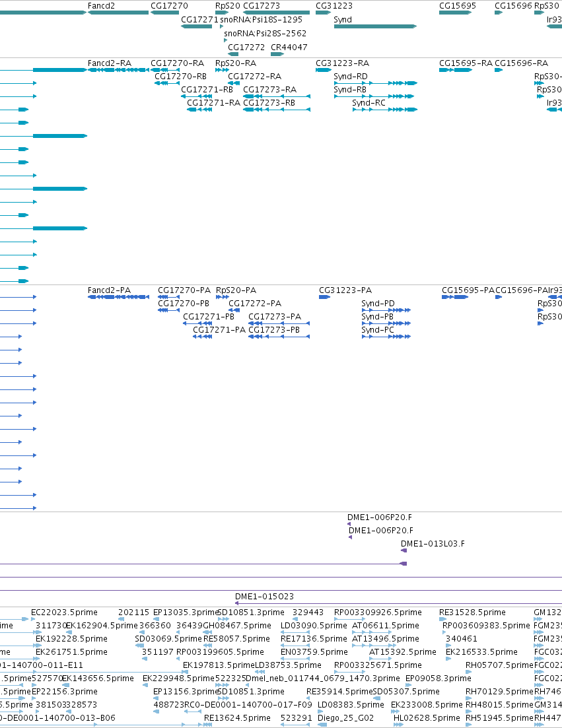The width and height of the screenshot is (562, 728).
Task: Select EST SD03069.5prime
Action: pyautogui.click(x=168, y=639)
